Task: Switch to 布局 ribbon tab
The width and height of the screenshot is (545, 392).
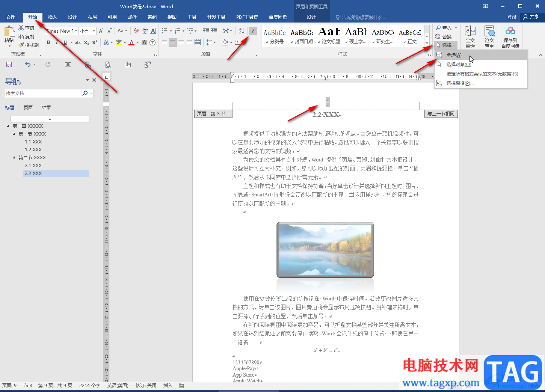Action: tap(92, 17)
